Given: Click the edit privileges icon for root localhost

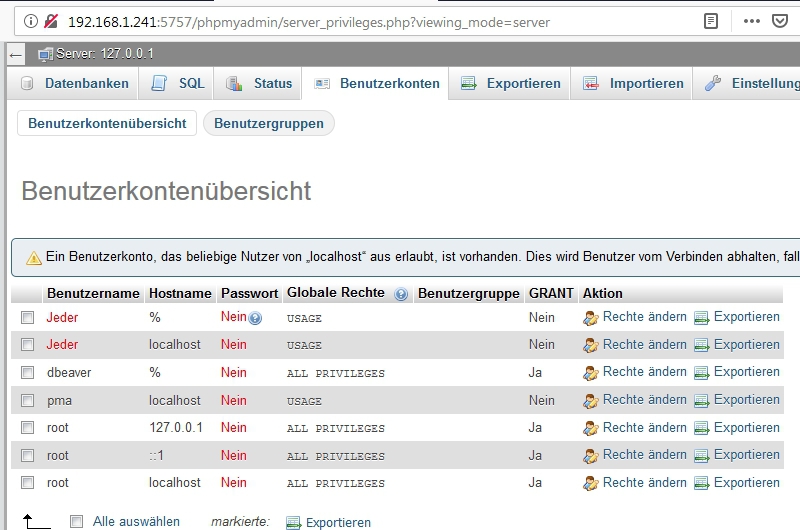Looking at the screenshot, I should [x=591, y=483].
